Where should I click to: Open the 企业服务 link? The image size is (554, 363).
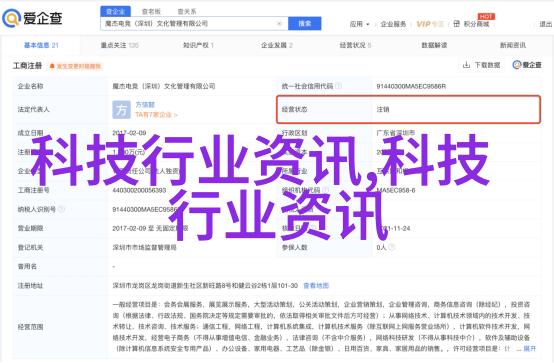click(393, 24)
